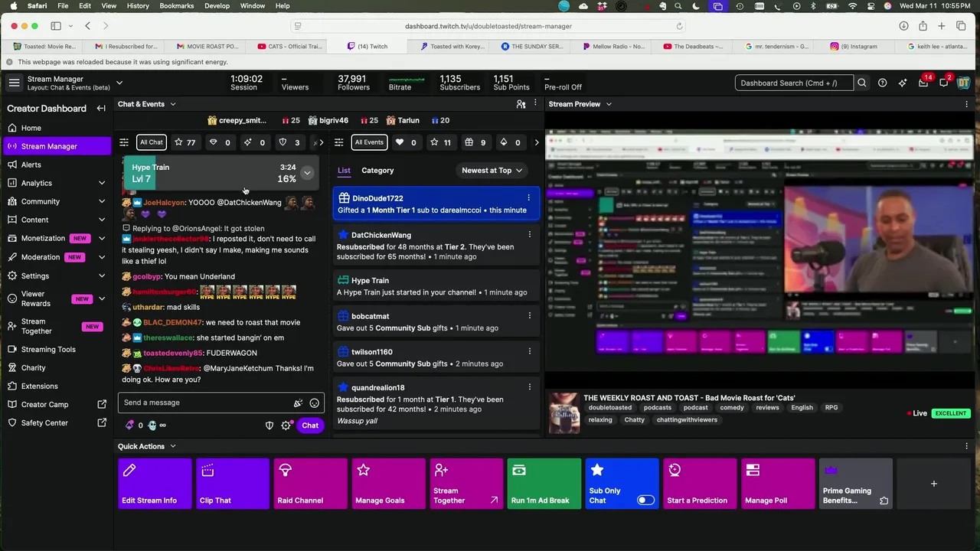The image size is (980, 551).
Task: Open the Stream Preview panel dropdown
Action: 609,104
